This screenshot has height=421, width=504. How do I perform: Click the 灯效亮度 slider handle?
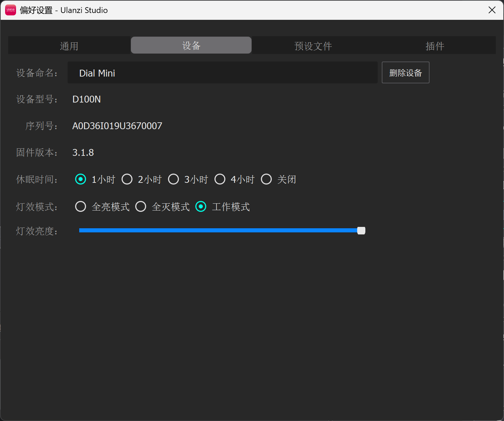(361, 231)
